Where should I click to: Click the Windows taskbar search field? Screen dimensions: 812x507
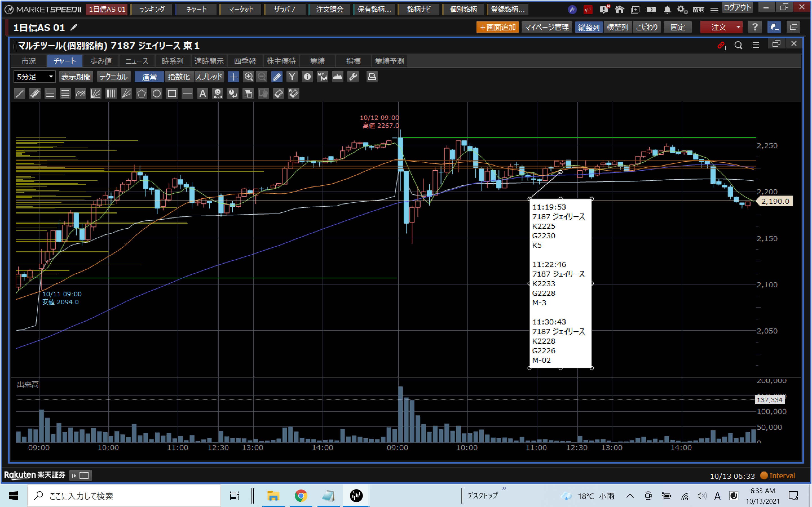coord(124,496)
